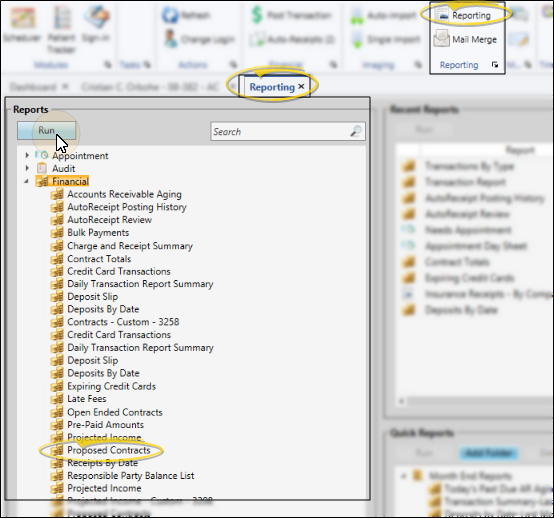Image resolution: width=554 pixels, height=519 pixels.
Task: Select Contract Totals in the Reports tree
Action: pos(99,259)
